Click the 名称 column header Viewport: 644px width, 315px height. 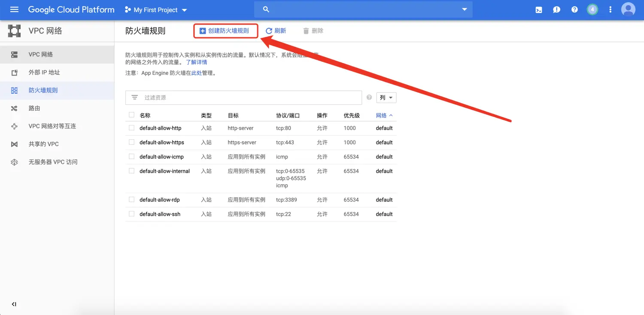[145, 116]
